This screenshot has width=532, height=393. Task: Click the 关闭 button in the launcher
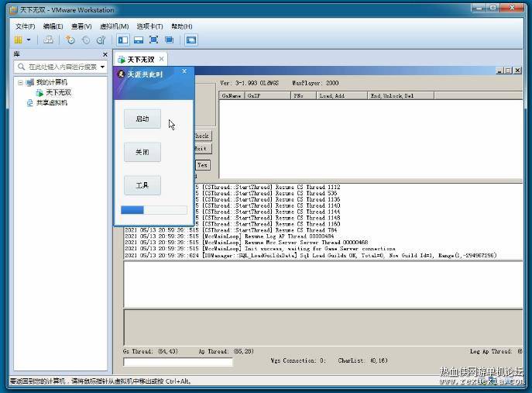[142, 152]
